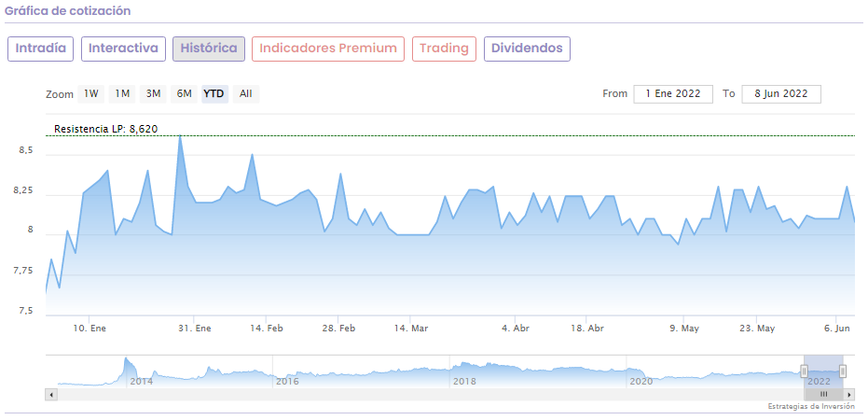Select the Histórica tab
Screen dimensions: 868x420
(x=209, y=49)
